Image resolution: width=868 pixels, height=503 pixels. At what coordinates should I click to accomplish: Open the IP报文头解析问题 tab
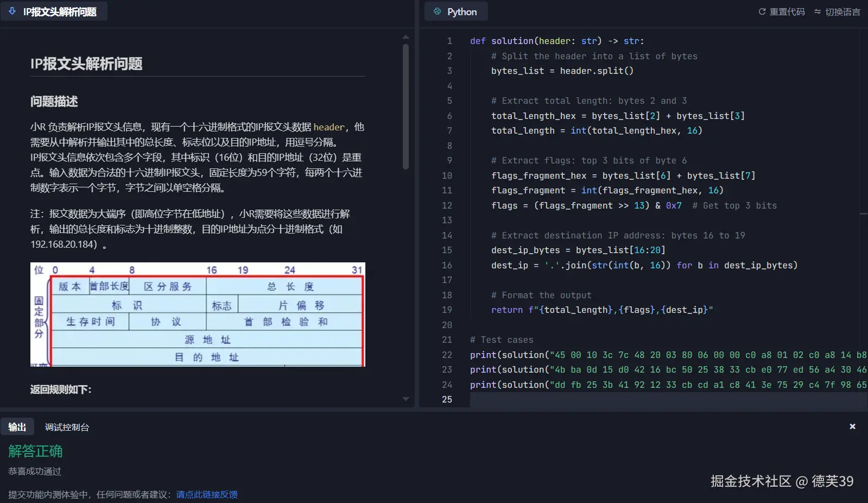click(x=54, y=11)
